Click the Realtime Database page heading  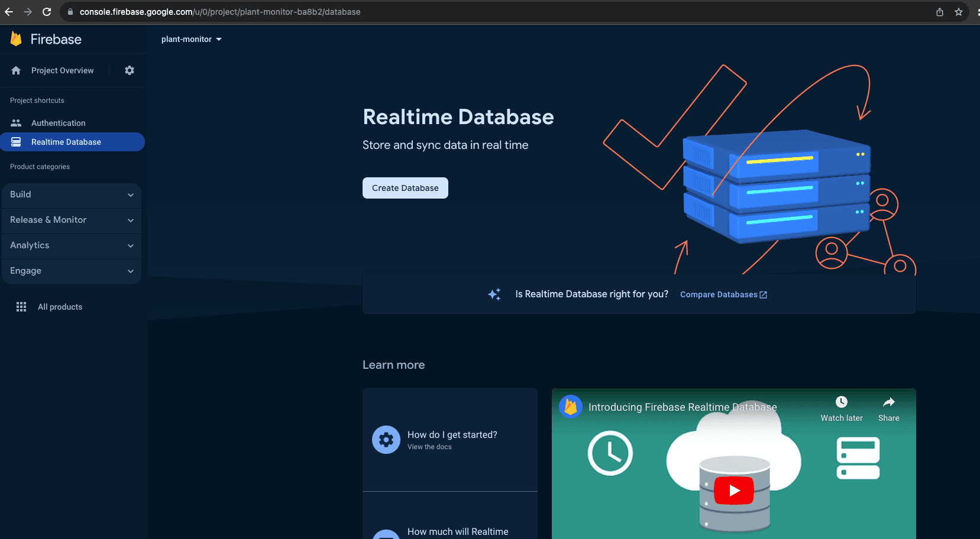pyautogui.click(x=458, y=117)
